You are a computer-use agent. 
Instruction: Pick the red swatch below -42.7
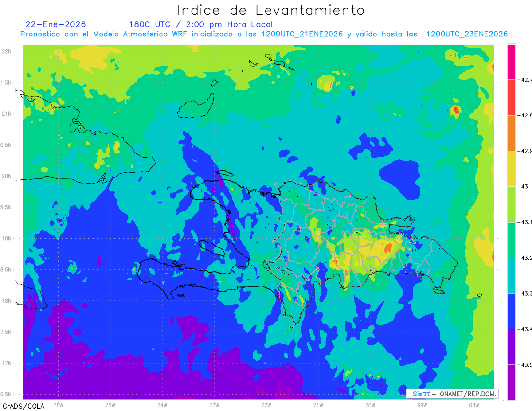(x=511, y=97)
